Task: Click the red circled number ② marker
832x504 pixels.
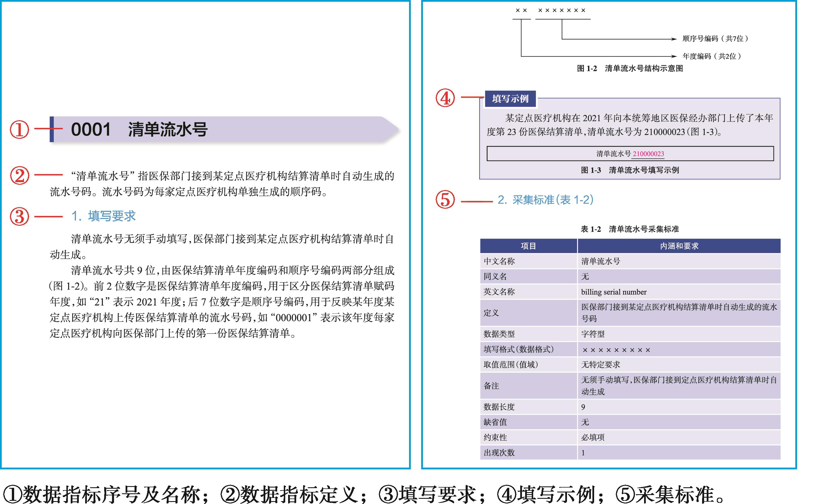Action: [x=20, y=176]
